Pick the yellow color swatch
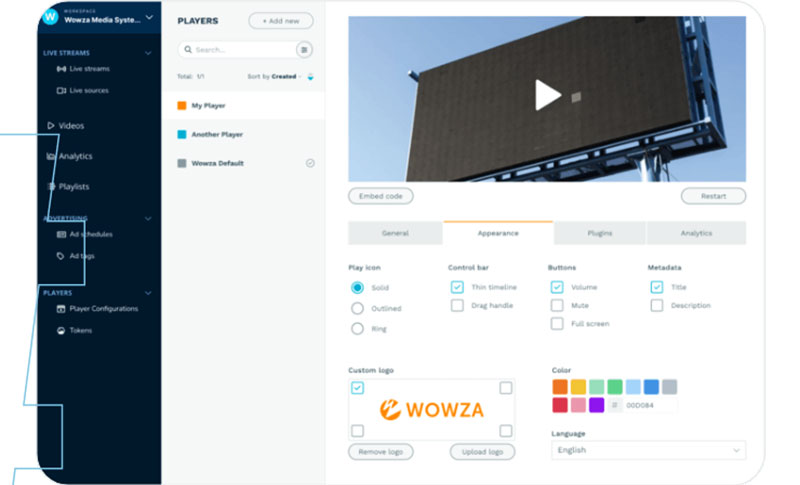This screenshot has width=800, height=485. point(578,387)
